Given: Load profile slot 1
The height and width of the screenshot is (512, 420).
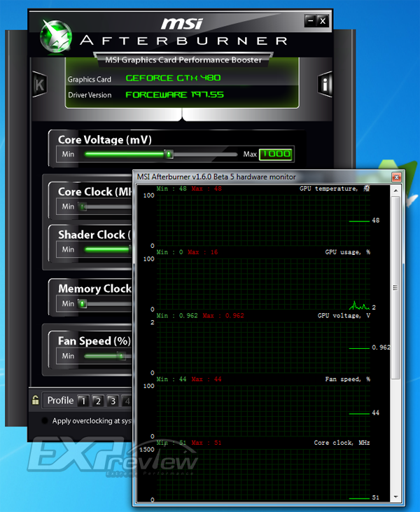Looking at the screenshot, I should click(x=83, y=401).
